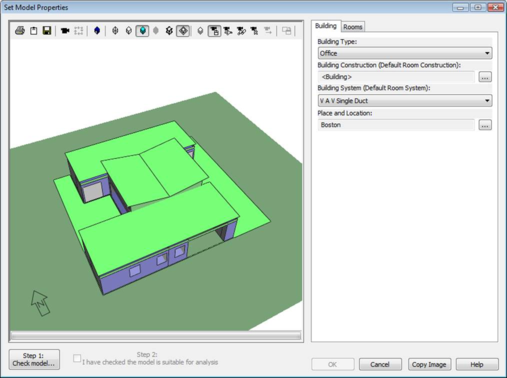Click Step 1: Check model button
The height and width of the screenshot is (378, 507).
tap(34, 360)
